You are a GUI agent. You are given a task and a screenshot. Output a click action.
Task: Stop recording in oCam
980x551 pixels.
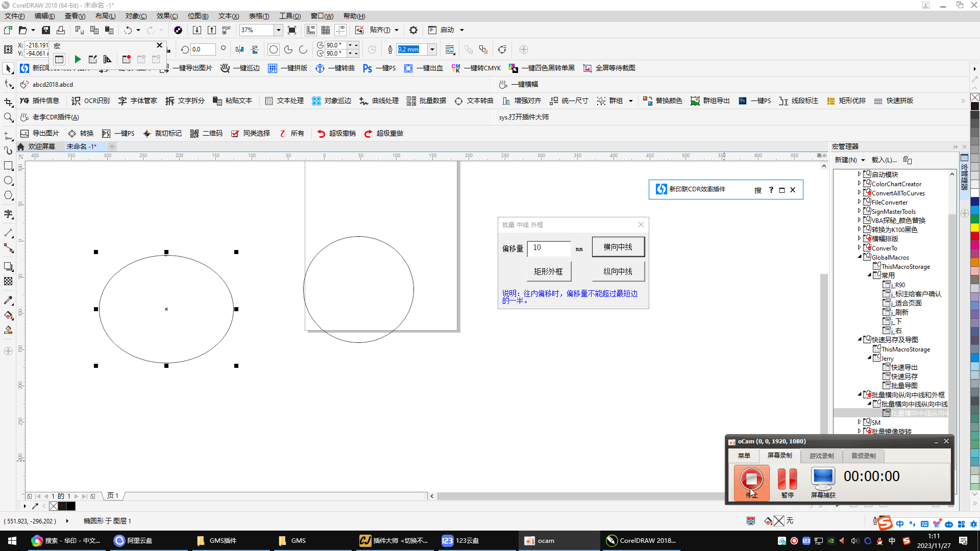point(751,479)
